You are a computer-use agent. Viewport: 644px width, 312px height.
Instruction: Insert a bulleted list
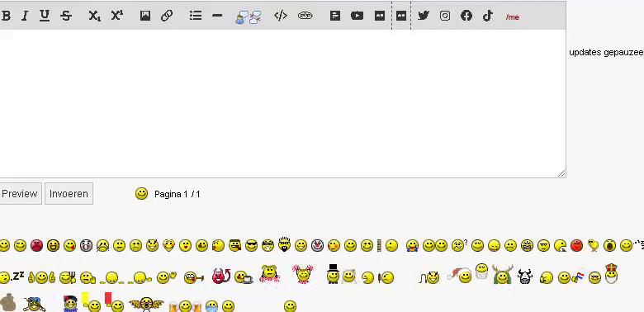tap(196, 16)
